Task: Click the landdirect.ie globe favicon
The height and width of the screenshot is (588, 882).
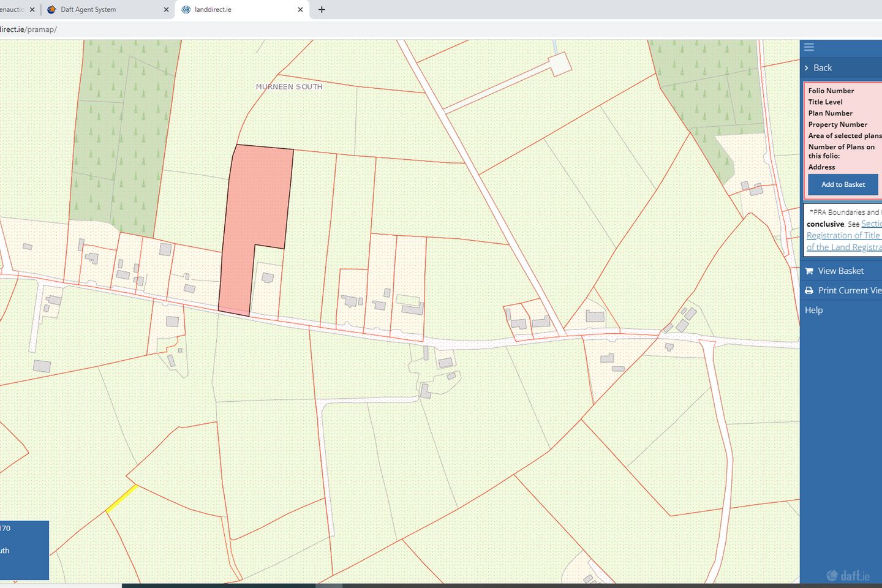Action: tap(187, 9)
